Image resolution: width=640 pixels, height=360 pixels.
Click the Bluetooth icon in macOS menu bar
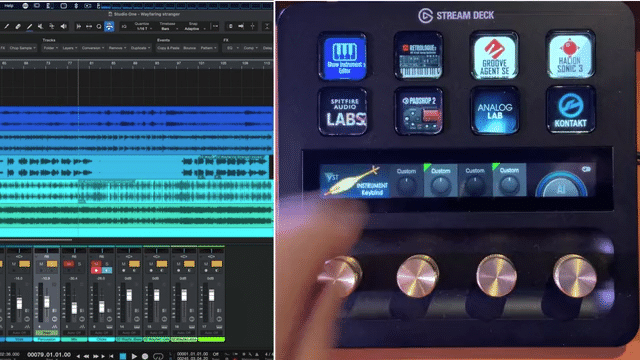(76, 6)
